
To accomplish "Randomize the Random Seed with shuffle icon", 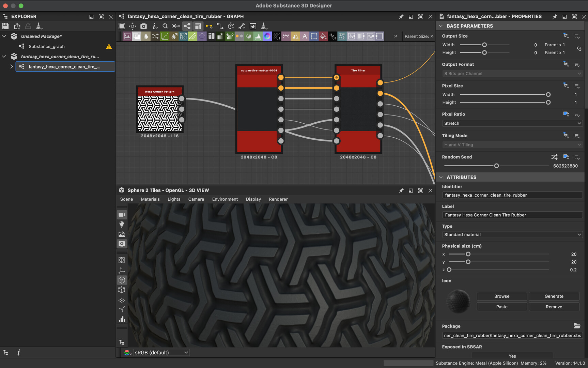I will [554, 157].
